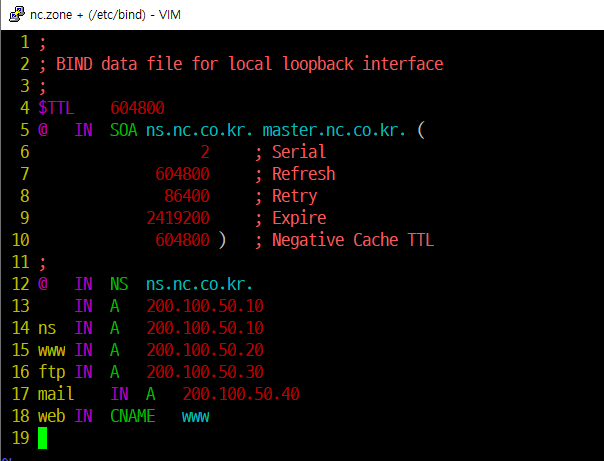
Task: Click the 'IN' keyword on line 17
Action: tap(119, 394)
